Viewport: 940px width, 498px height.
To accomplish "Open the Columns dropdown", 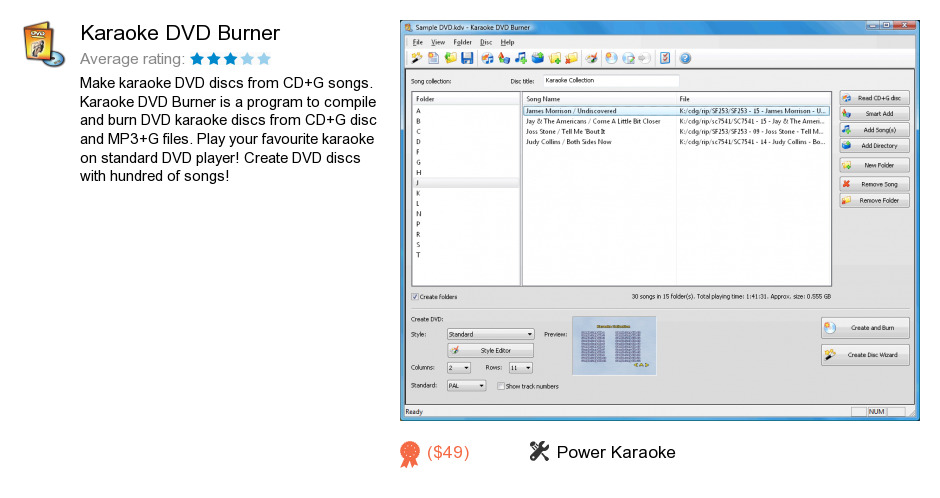I will (459, 368).
